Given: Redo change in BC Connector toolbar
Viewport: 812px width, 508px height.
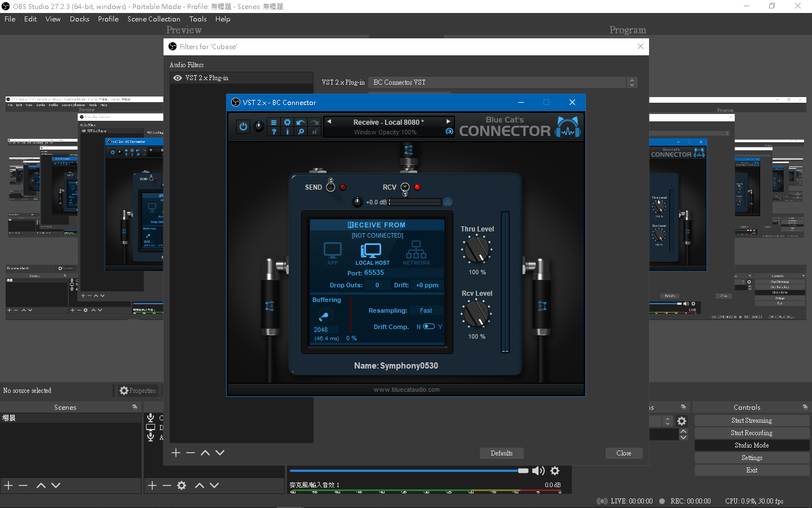Looking at the screenshot, I should tap(315, 122).
